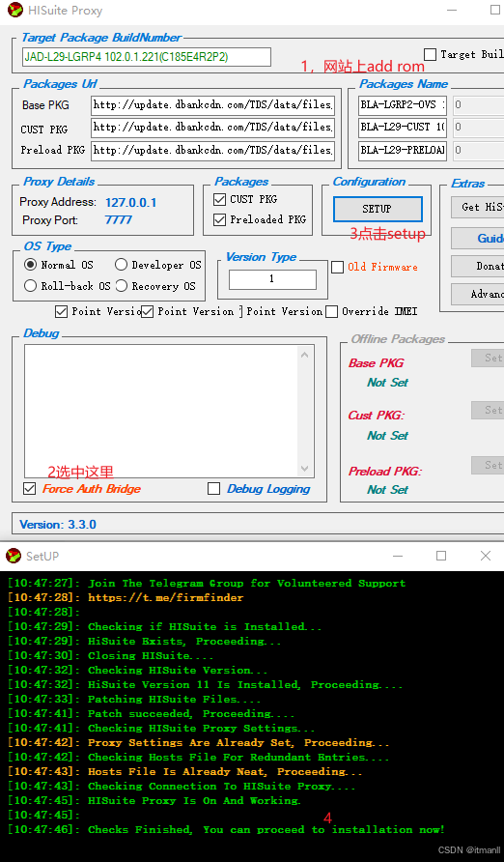Click the 'Not Set' status under Base PKG
This screenshot has width=504, height=862.
point(387,383)
